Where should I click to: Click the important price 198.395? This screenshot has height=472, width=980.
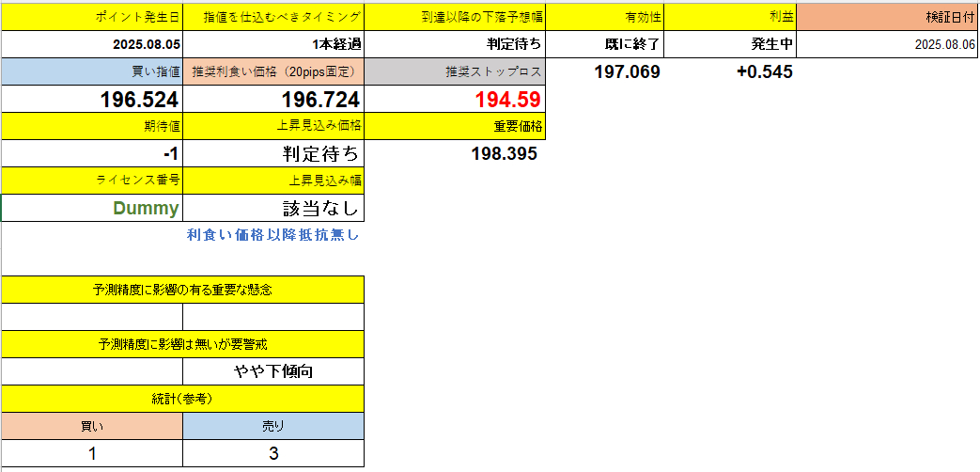pos(504,154)
